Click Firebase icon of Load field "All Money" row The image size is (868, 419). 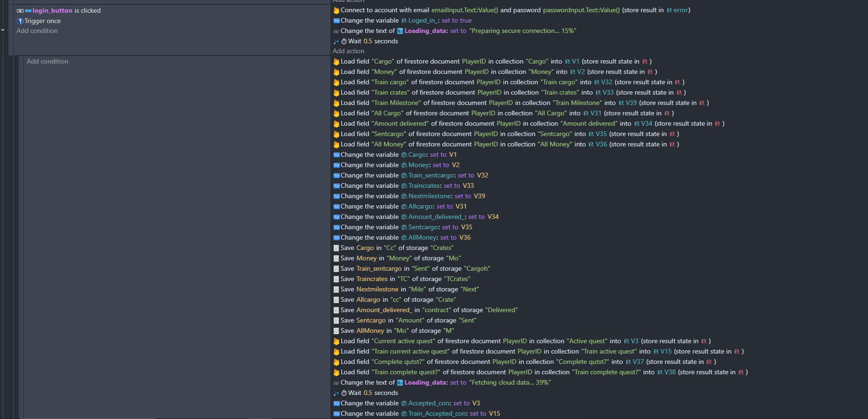tap(336, 144)
